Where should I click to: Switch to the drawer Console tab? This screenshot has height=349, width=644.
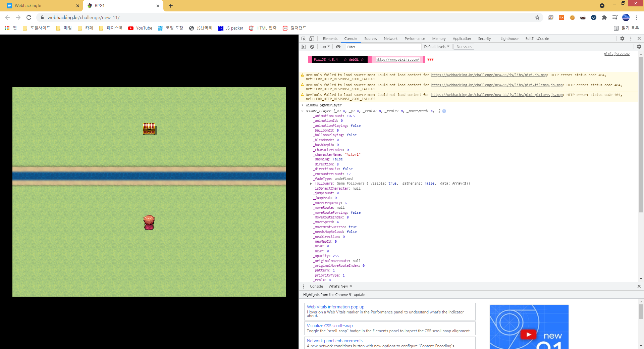[x=316, y=286]
